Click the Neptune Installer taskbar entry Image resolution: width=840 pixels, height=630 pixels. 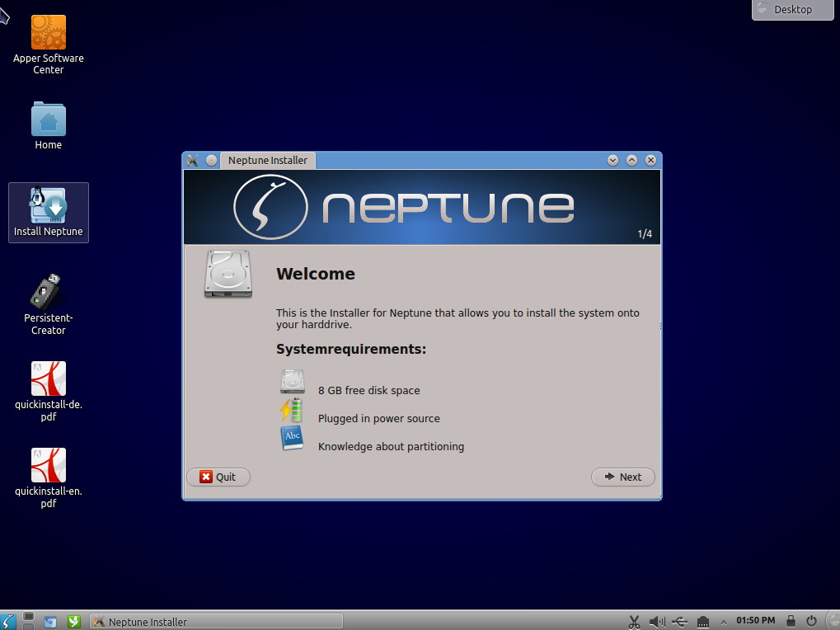click(x=217, y=622)
